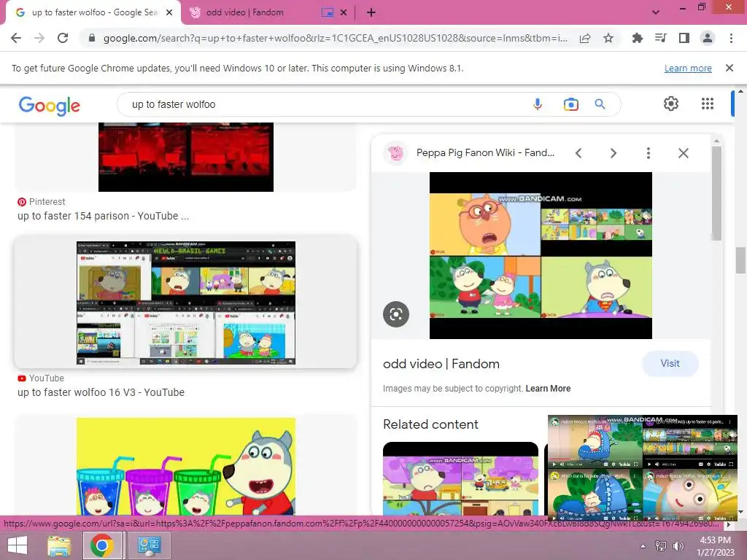Click the Learn more update link

tap(688, 68)
